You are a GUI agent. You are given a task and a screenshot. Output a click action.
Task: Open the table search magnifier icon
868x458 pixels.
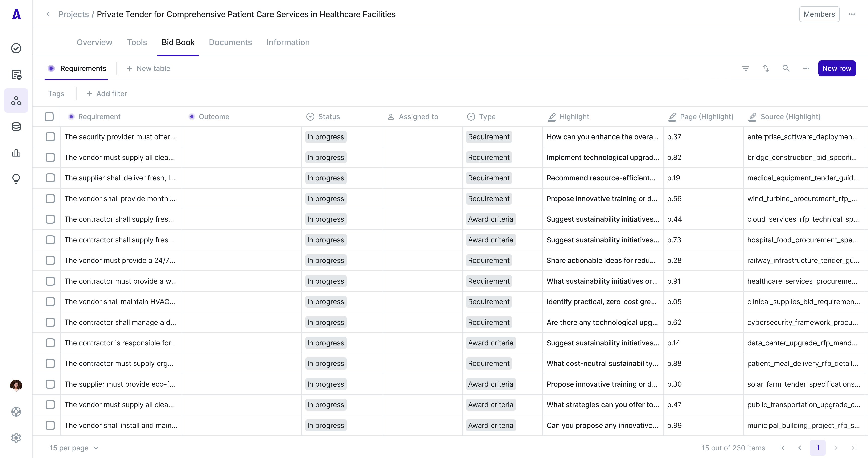coord(786,68)
